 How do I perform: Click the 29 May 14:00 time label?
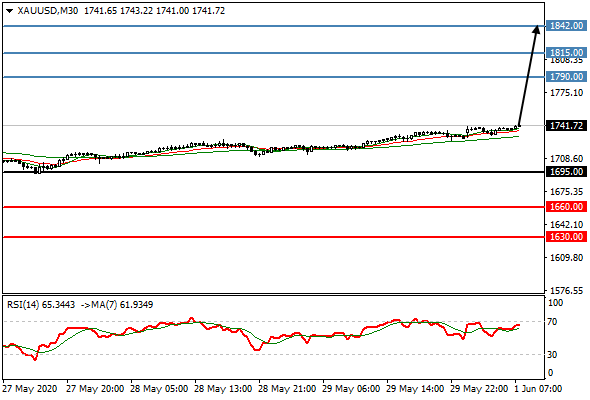tap(415, 389)
